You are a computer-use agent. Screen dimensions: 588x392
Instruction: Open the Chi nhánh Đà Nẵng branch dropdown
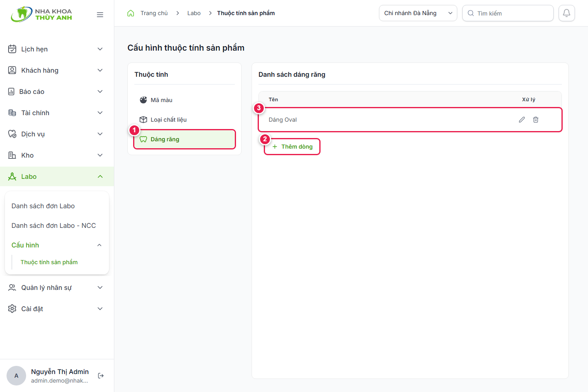point(418,13)
